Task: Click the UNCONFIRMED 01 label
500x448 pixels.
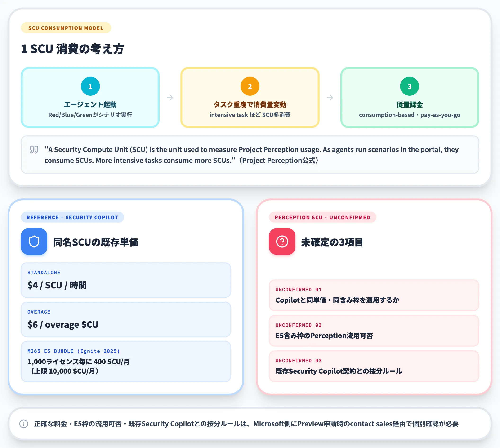Action: [299, 290]
